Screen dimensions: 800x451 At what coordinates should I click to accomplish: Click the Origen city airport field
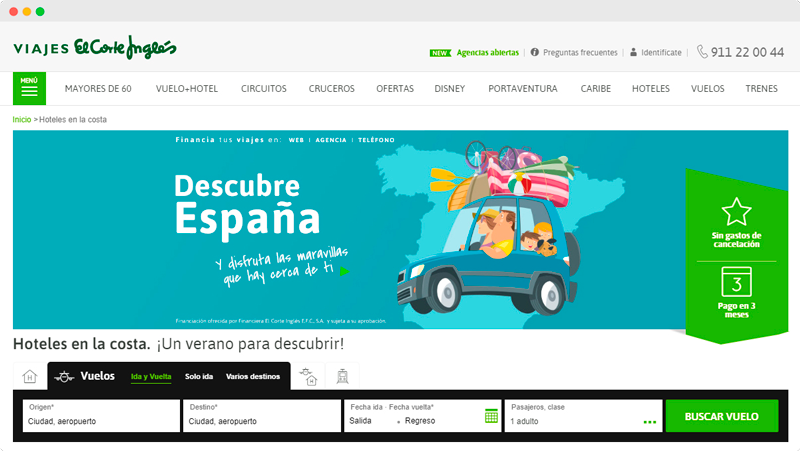pos(101,416)
